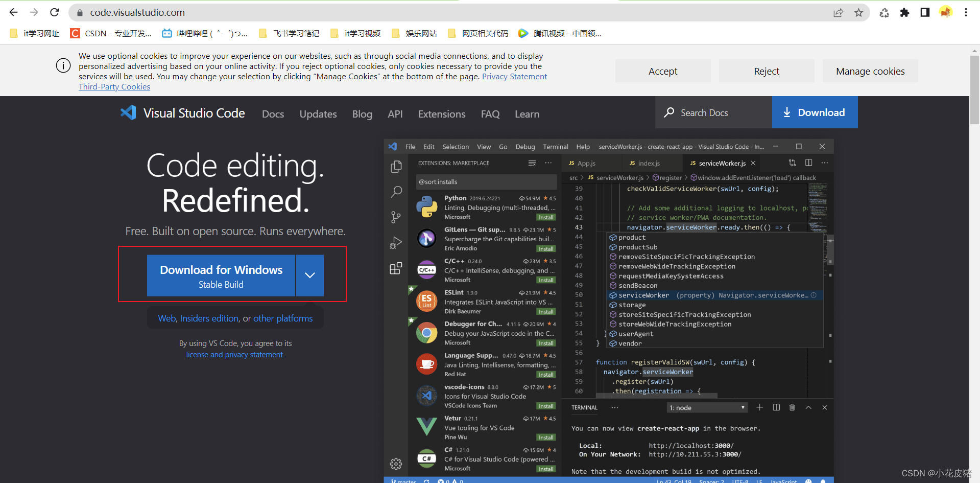Click the info icon in the cookie banner
980x483 pixels.
tap(63, 66)
